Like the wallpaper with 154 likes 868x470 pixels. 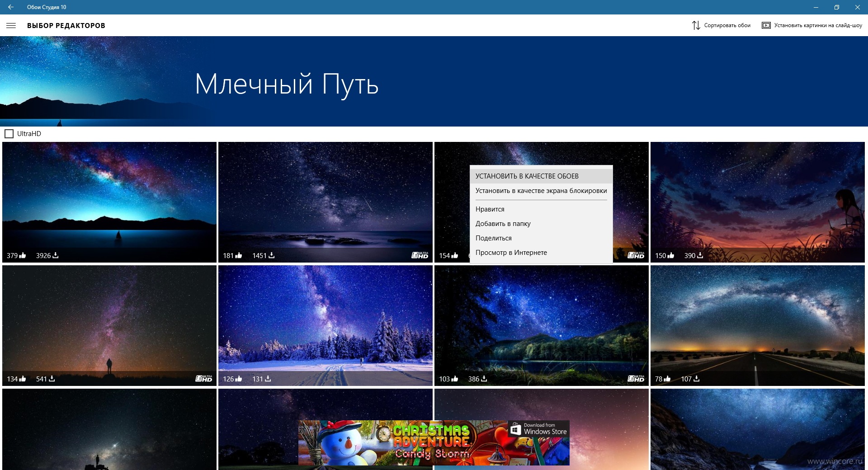[455, 255]
